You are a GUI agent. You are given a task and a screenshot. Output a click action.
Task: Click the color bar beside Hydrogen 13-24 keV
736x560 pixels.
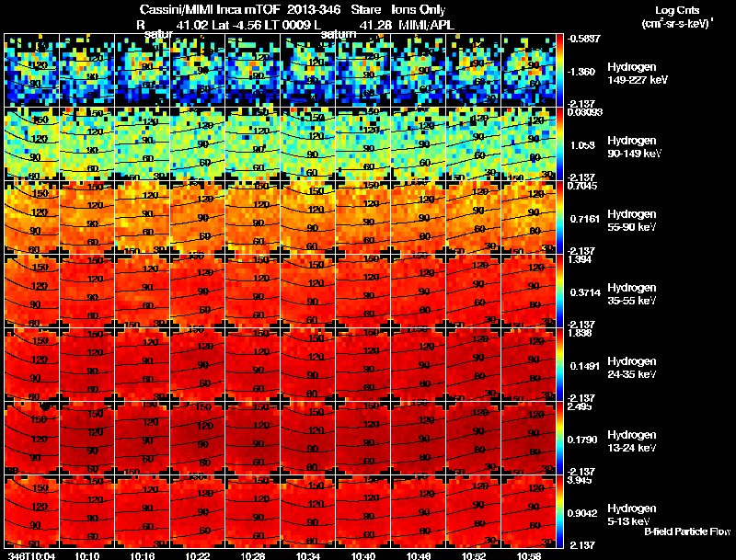point(560,439)
